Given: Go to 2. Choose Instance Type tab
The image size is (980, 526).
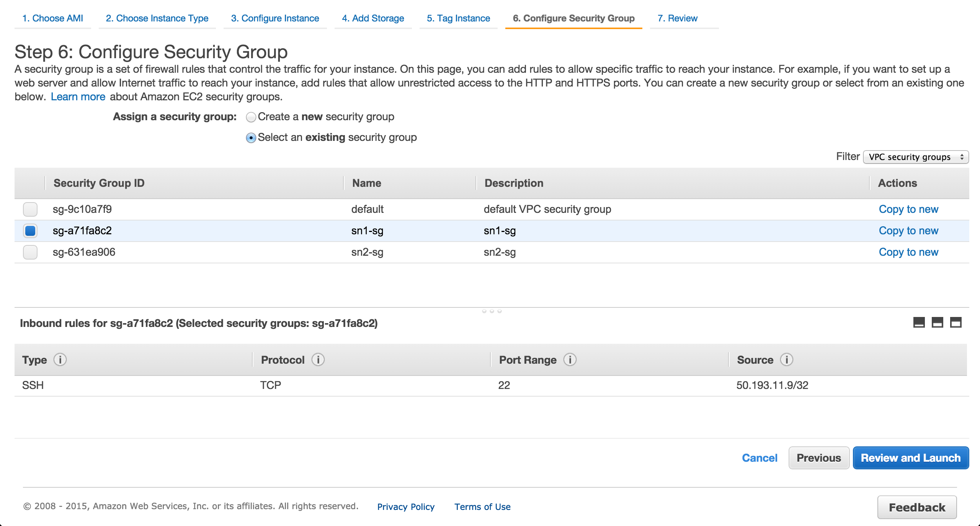Looking at the screenshot, I should (x=157, y=18).
